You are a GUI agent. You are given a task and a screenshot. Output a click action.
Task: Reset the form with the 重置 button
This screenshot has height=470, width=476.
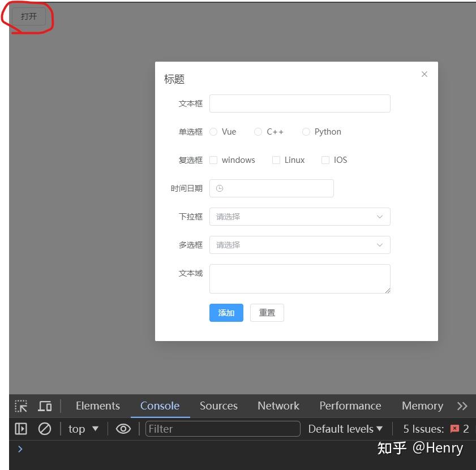coord(267,312)
